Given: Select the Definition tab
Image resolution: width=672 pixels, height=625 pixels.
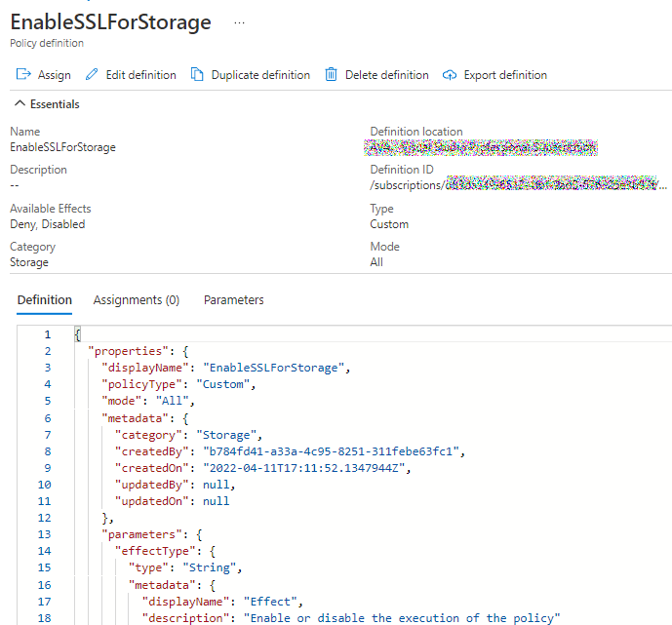Looking at the screenshot, I should [x=45, y=300].
